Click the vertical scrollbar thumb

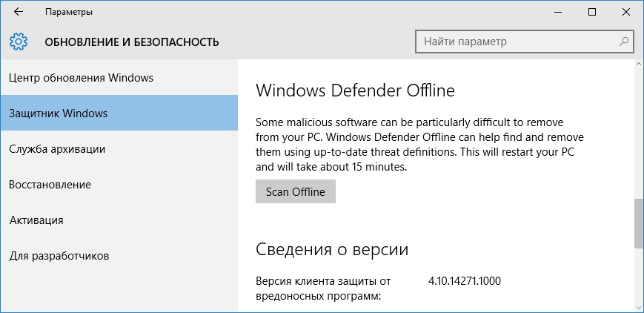[639, 223]
